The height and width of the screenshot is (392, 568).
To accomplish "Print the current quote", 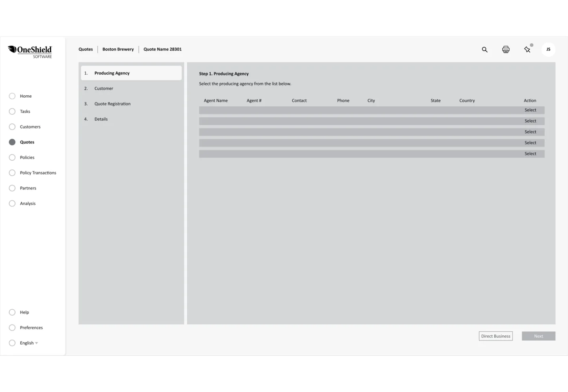I will pos(506,49).
